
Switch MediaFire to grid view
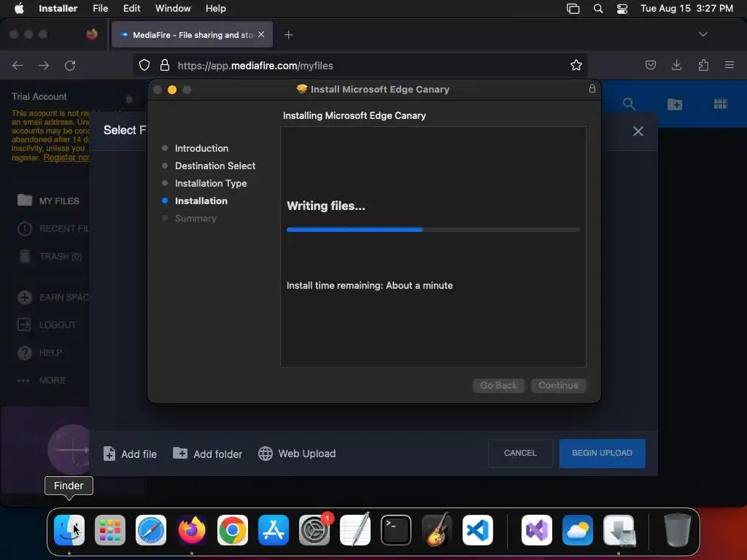720,104
